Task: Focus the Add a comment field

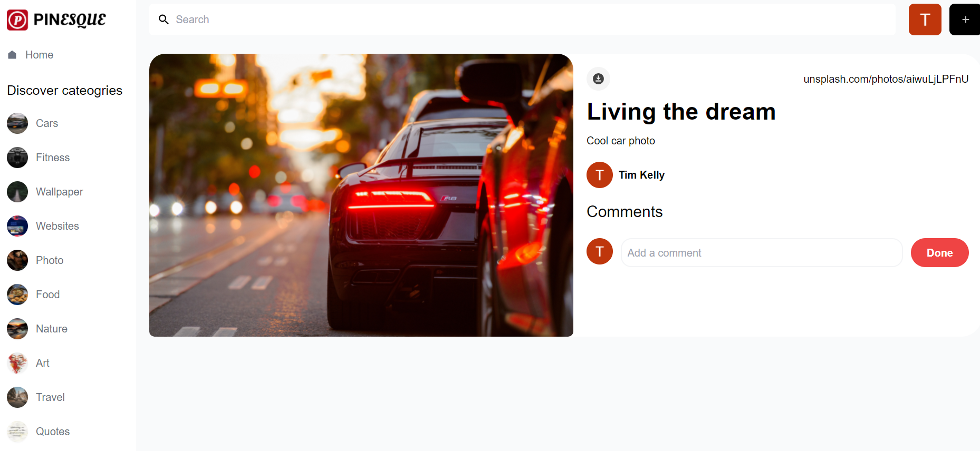Action: [762, 253]
